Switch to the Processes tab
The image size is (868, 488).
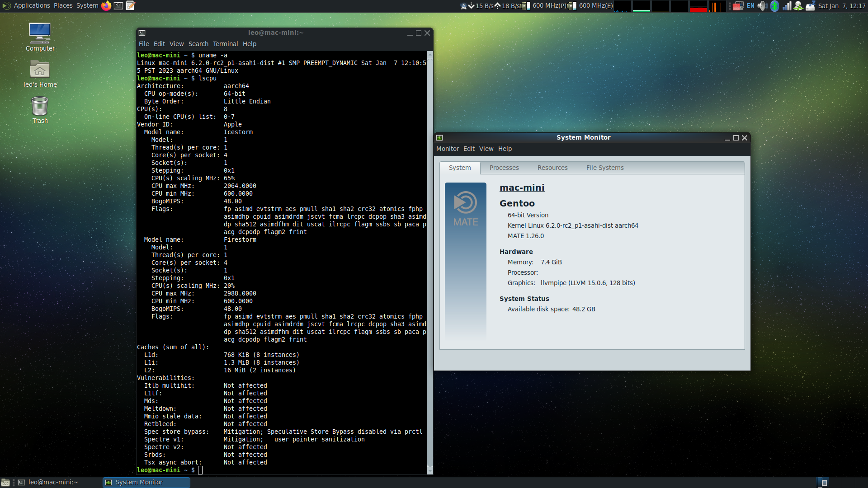tap(504, 168)
